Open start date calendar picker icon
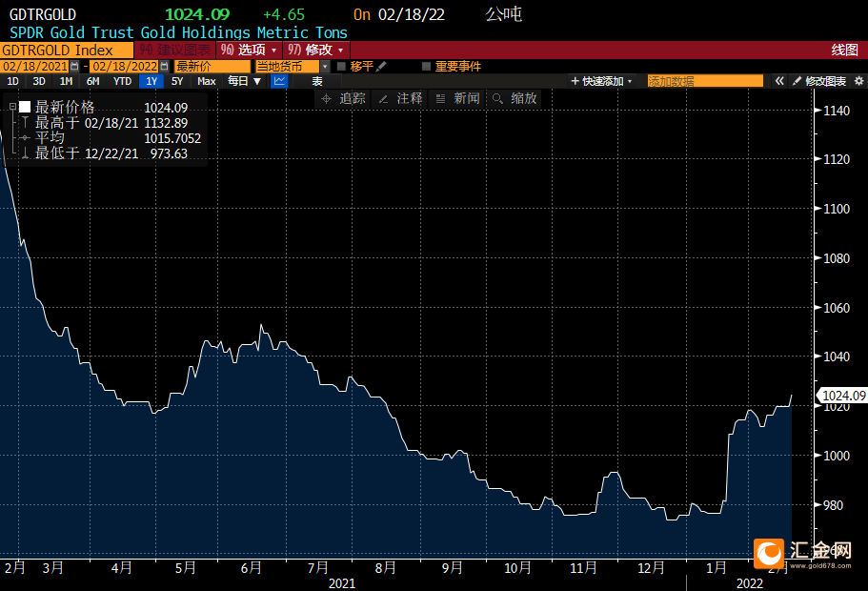868x591 pixels. click(74, 67)
